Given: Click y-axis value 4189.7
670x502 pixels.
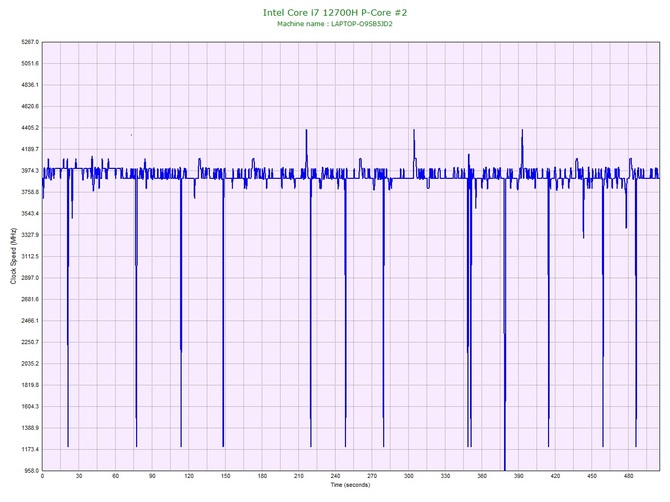Looking at the screenshot, I should click(x=29, y=149).
